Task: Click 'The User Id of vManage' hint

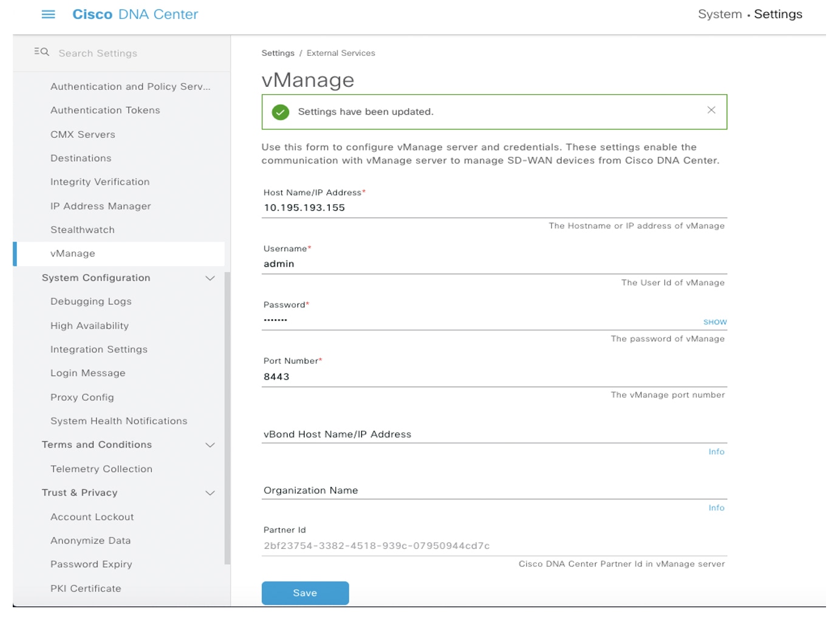Action: click(x=673, y=283)
